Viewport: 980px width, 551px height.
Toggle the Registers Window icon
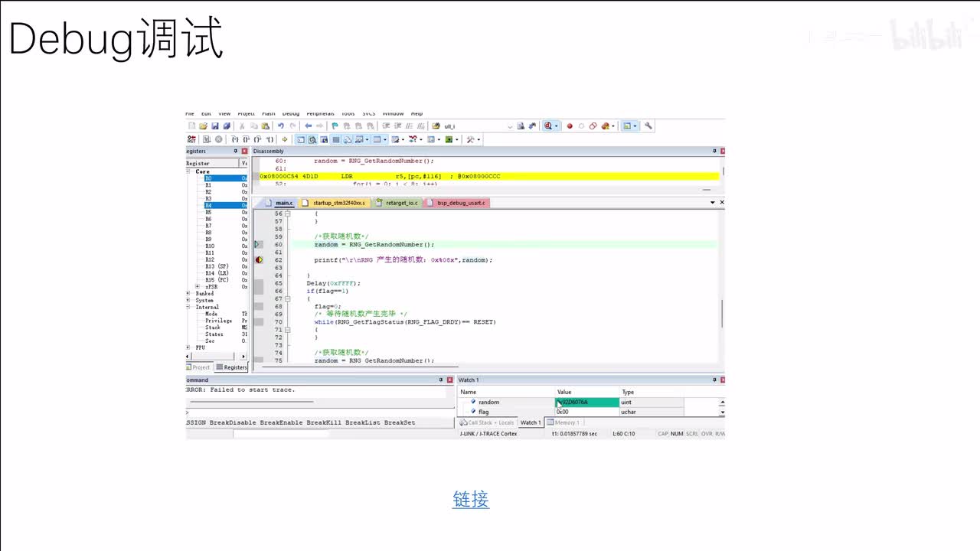336,139
